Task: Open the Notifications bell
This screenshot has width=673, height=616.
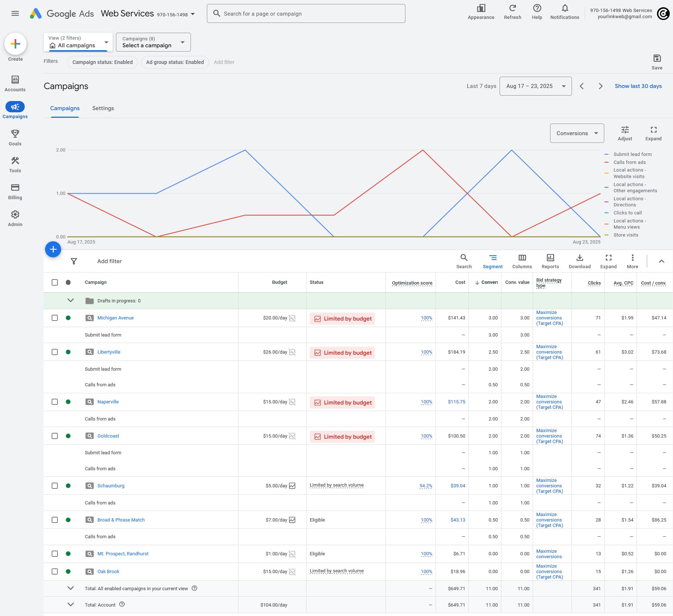Action: click(x=564, y=12)
